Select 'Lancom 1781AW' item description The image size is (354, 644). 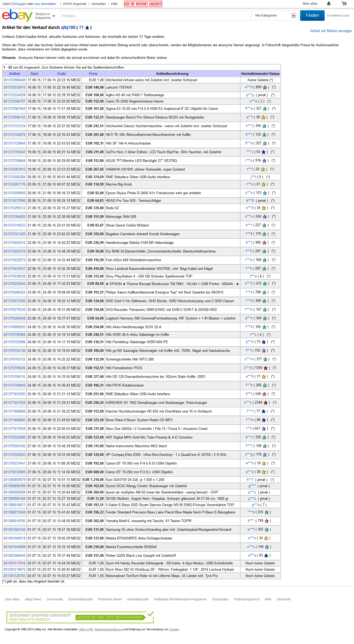coord(119,87)
